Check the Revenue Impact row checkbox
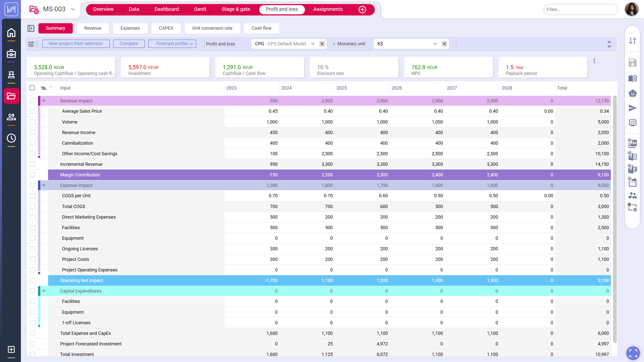Image resolution: width=644 pixels, height=362 pixels. pos(32,100)
